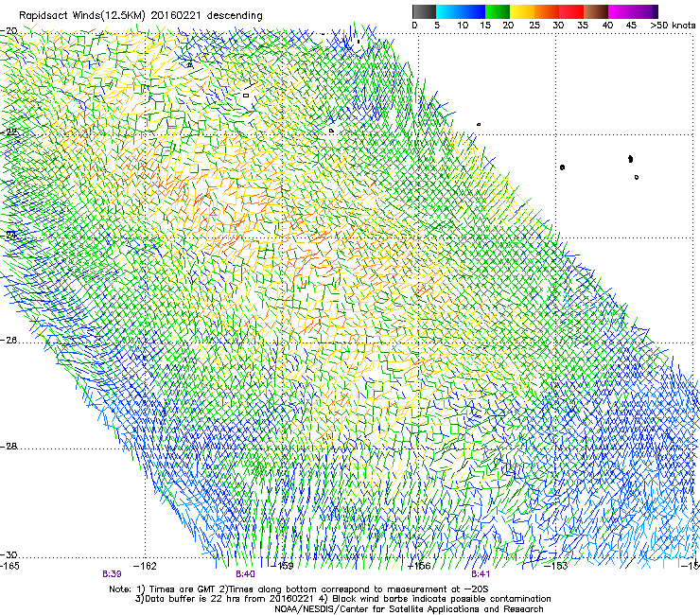Click the purple '8:40' time marker

[245, 574]
